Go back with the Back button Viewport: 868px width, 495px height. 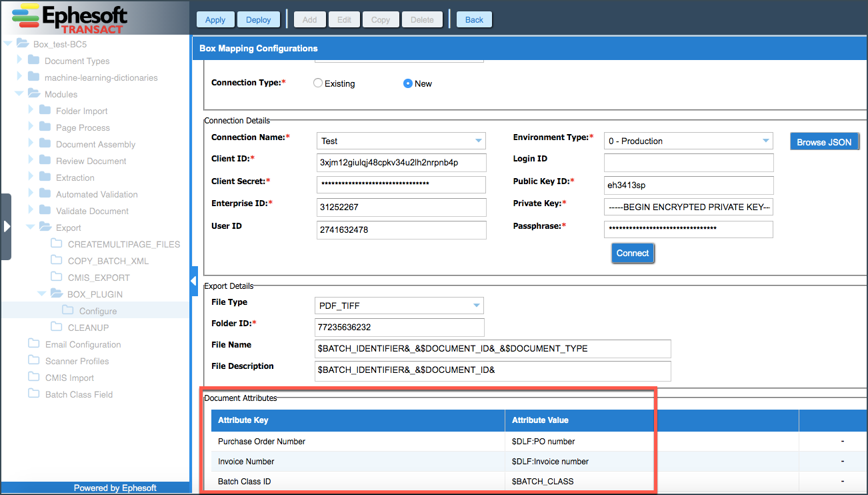click(475, 19)
